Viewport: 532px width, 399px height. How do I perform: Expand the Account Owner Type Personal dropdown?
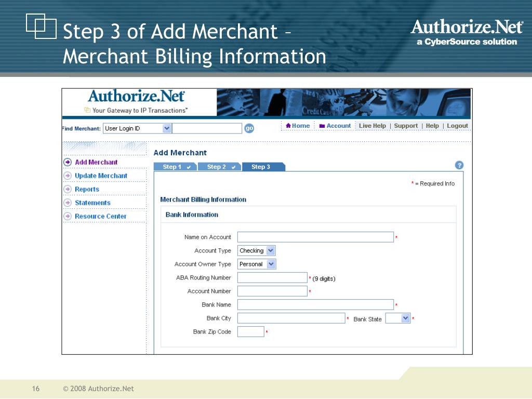click(x=257, y=264)
